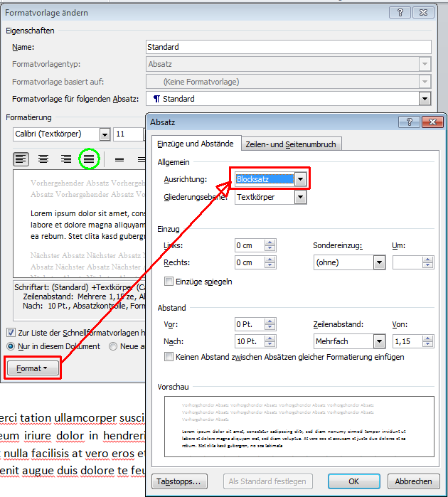Open the Zeilenabstand dropdown
This screenshot has height=497, width=448.
(x=379, y=341)
